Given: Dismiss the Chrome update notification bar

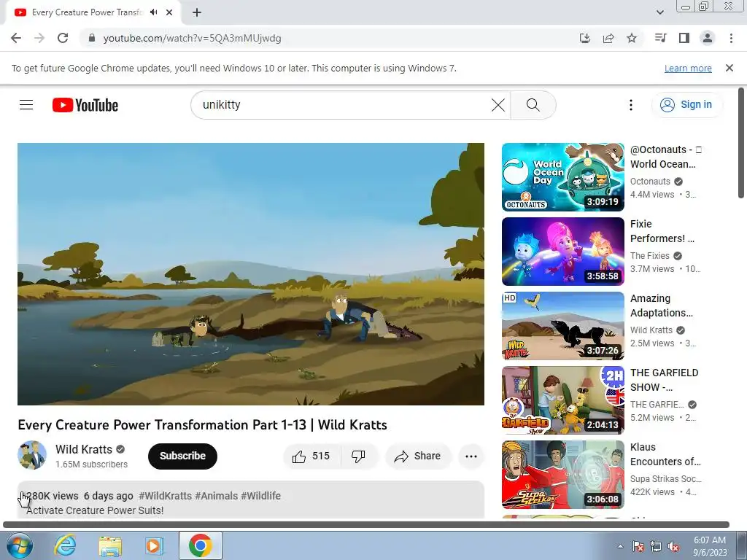Looking at the screenshot, I should pos(729,68).
